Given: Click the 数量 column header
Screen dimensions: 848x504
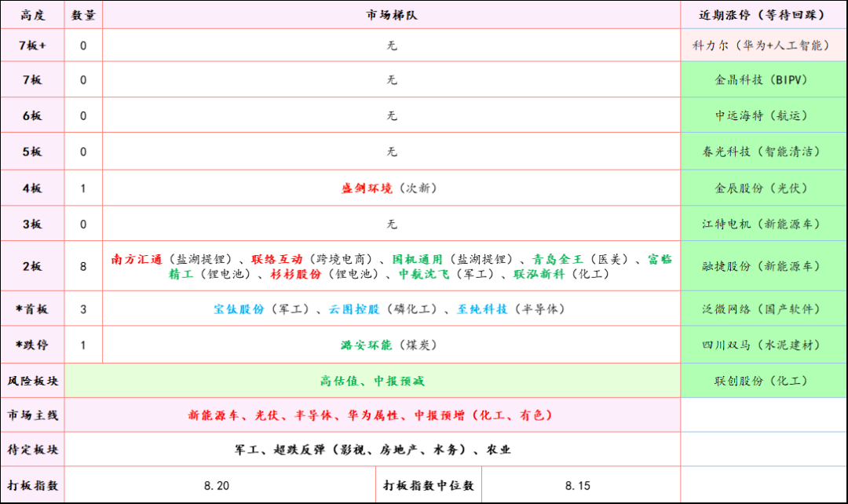Looking at the screenshot, I should coord(83,15).
